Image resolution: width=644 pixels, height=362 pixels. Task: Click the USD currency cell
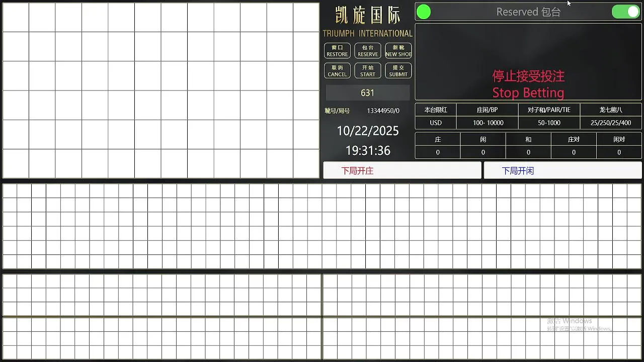[x=436, y=123]
